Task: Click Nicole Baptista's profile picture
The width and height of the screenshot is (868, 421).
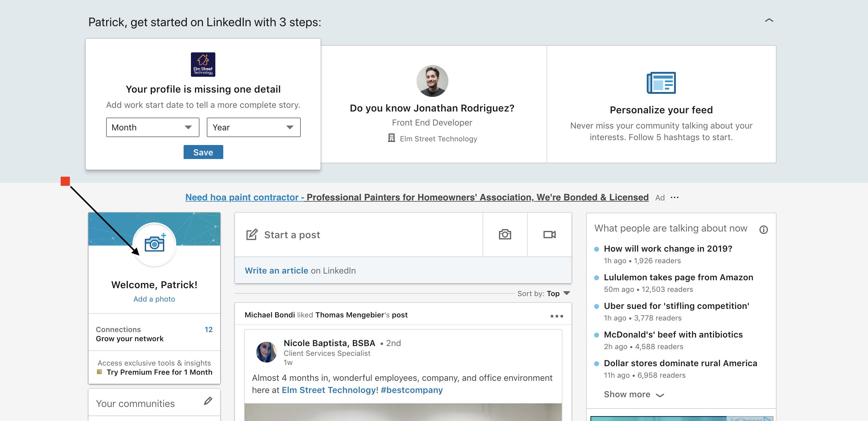Action: [267, 352]
